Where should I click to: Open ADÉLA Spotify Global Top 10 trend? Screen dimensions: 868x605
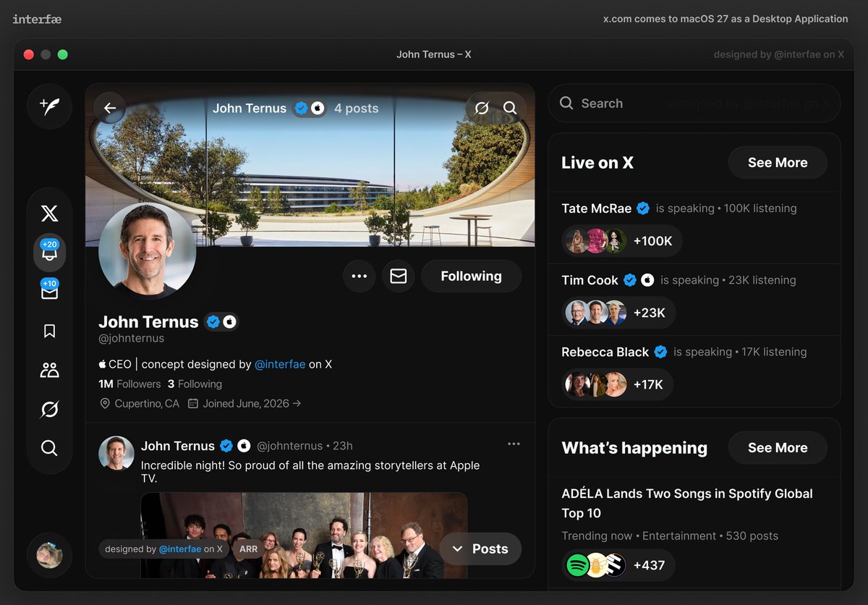click(x=687, y=503)
